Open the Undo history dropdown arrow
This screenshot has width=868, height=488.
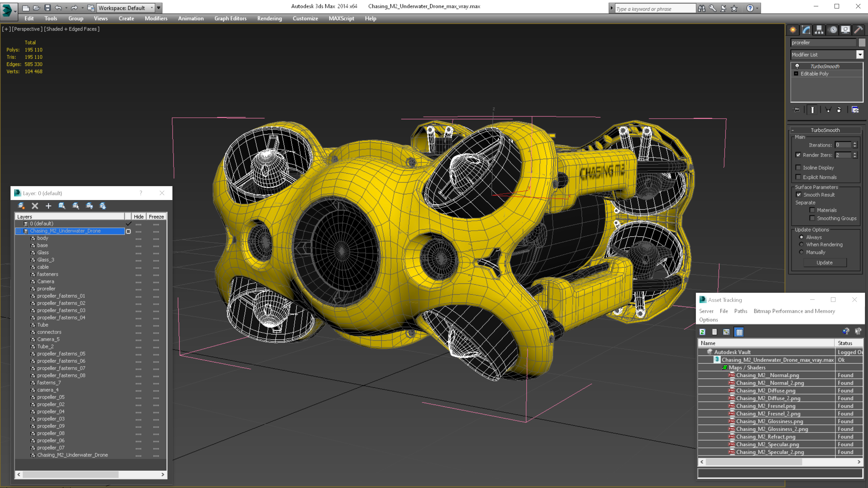point(66,8)
